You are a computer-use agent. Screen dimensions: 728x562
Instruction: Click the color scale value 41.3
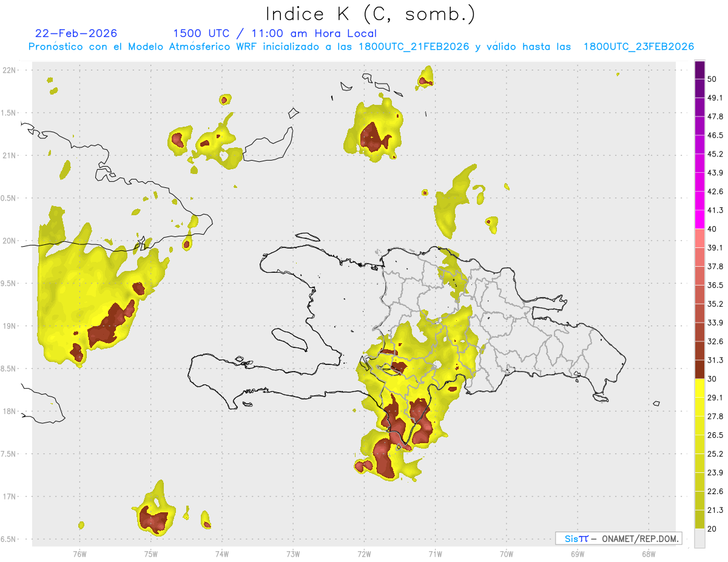tap(715, 210)
